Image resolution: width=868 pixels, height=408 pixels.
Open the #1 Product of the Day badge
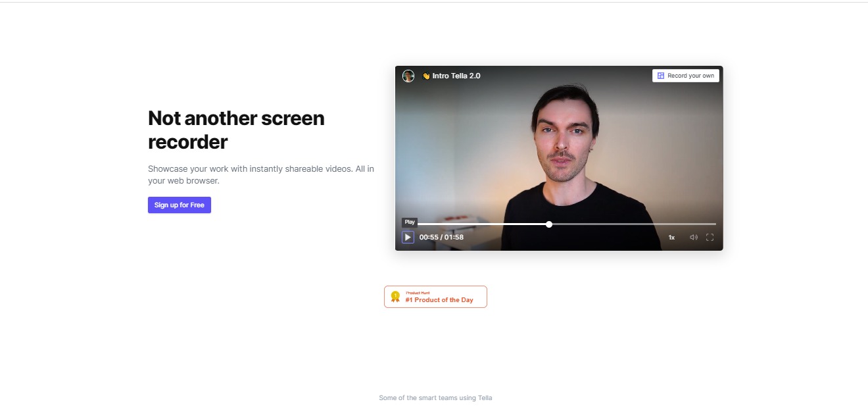point(435,297)
